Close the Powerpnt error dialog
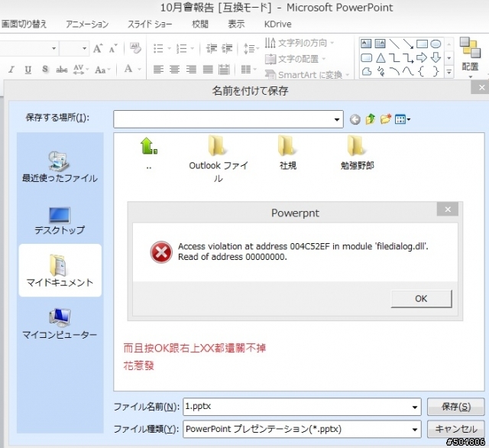The width and height of the screenshot is (489, 448). tap(448, 209)
